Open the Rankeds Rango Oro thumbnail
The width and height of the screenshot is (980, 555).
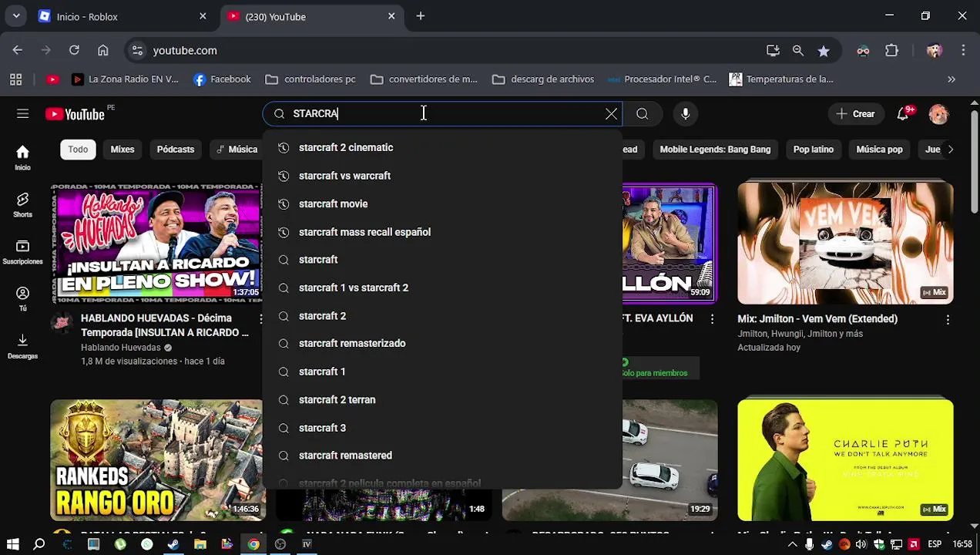coord(156,459)
